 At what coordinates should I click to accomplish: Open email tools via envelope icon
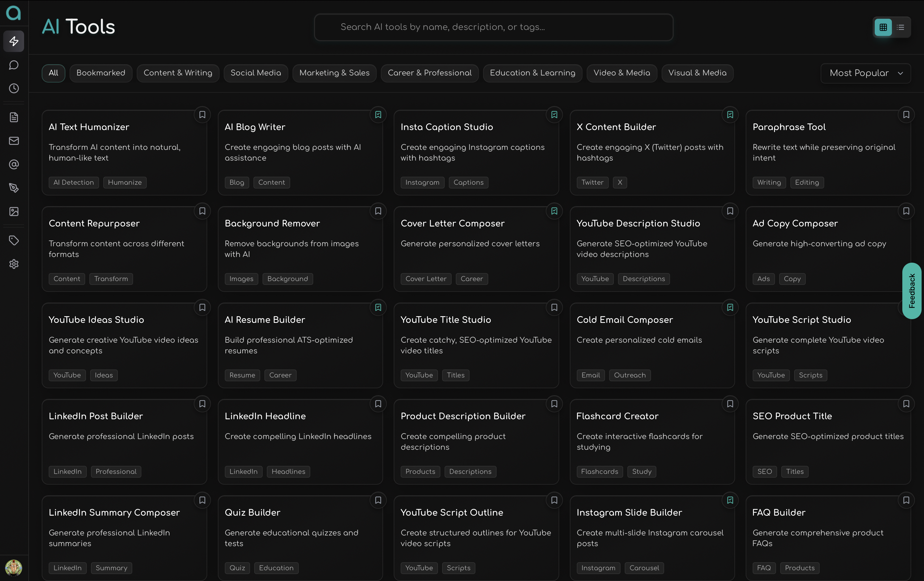pos(14,141)
